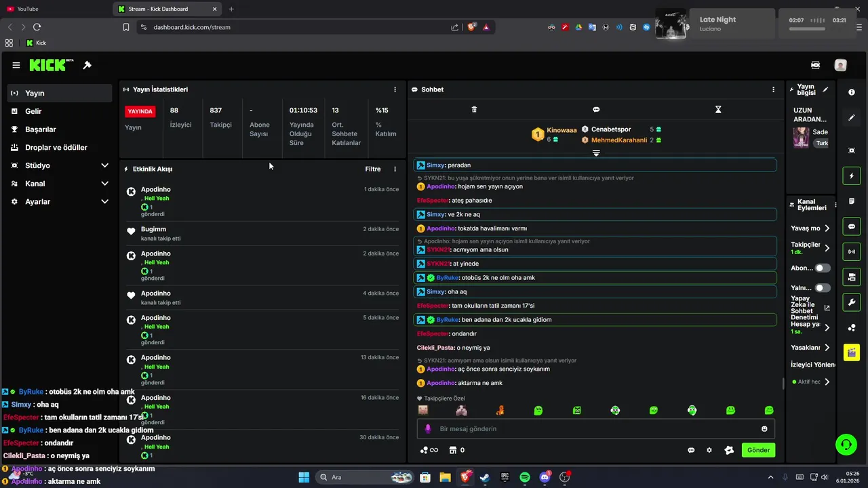
Task: Edit Yayın bilgisi with pencil icon
Action: pos(825,89)
